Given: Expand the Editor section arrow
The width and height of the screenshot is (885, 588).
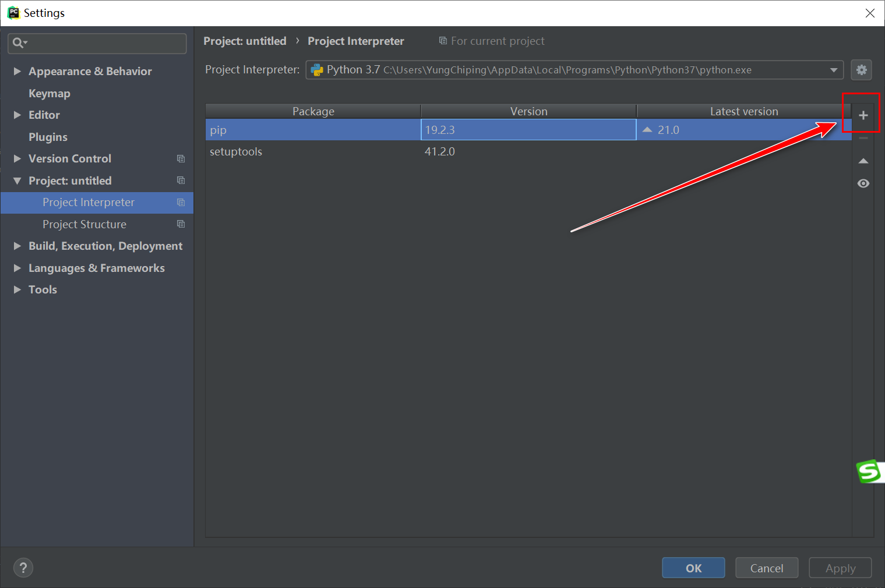Looking at the screenshot, I should coord(17,115).
